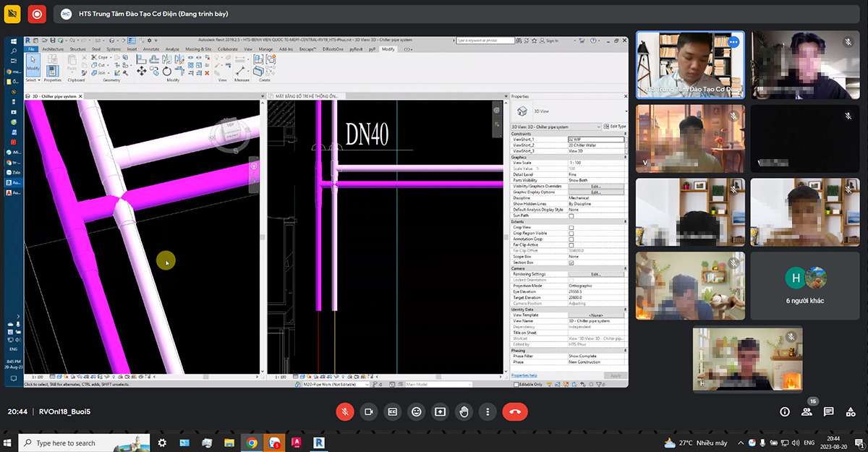Click the Rotate tool in Modify panel
This screenshot has height=452, width=868.
pyautogui.click(x=166, y=72)
